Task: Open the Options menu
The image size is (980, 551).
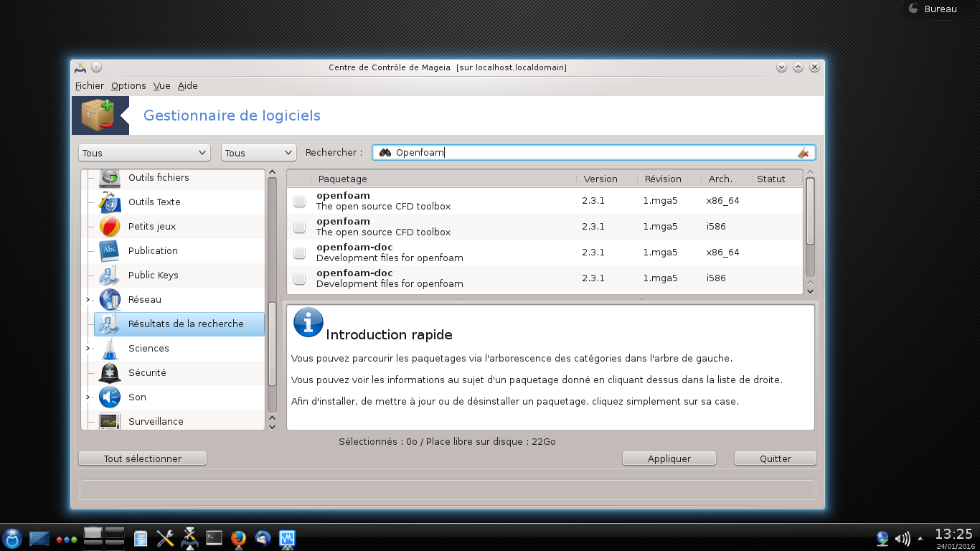Action: coord(128,85)
